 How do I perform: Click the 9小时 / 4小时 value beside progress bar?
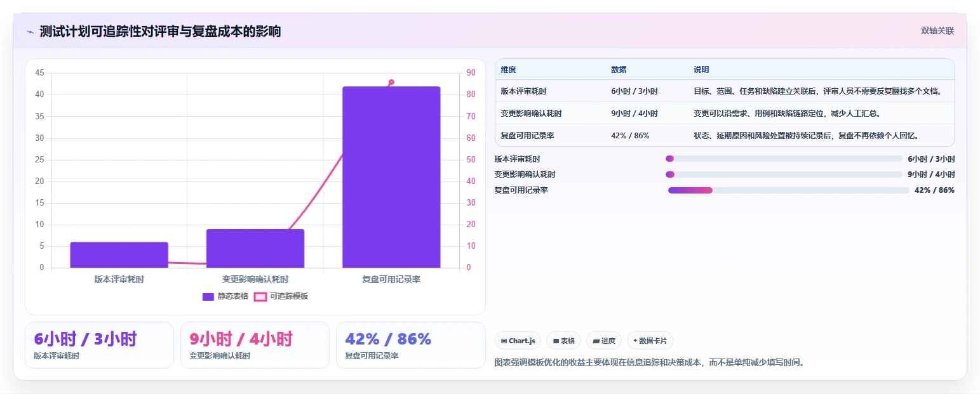click(931, 174)
